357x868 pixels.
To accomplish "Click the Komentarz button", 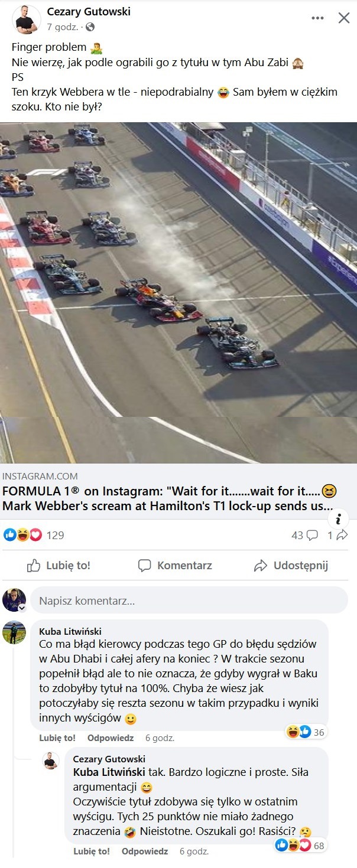I will point(175,566).
